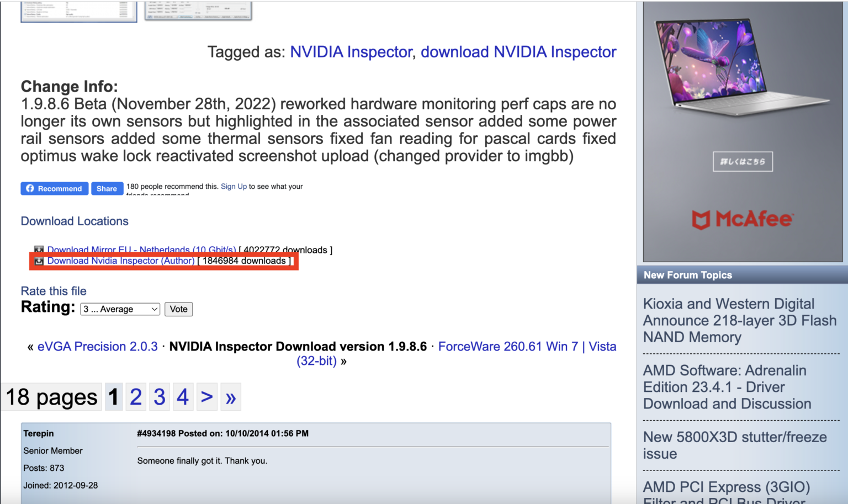Screen dimensions: 848x504
Task: Click the Share button next to Recommend
Action: point(107,188)
